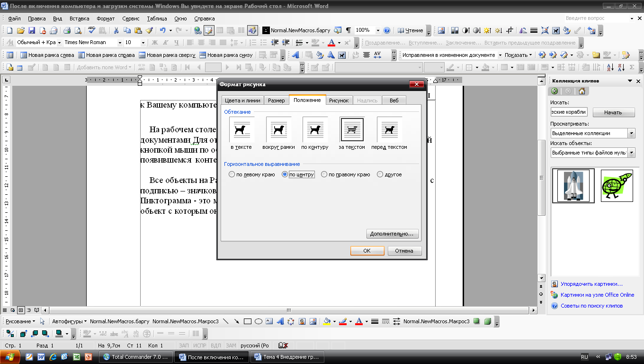Open 'Упорядочить картинки...' link
Image resolution: width=644 pixels, height=364 pixels.
(x=591, y=284)
